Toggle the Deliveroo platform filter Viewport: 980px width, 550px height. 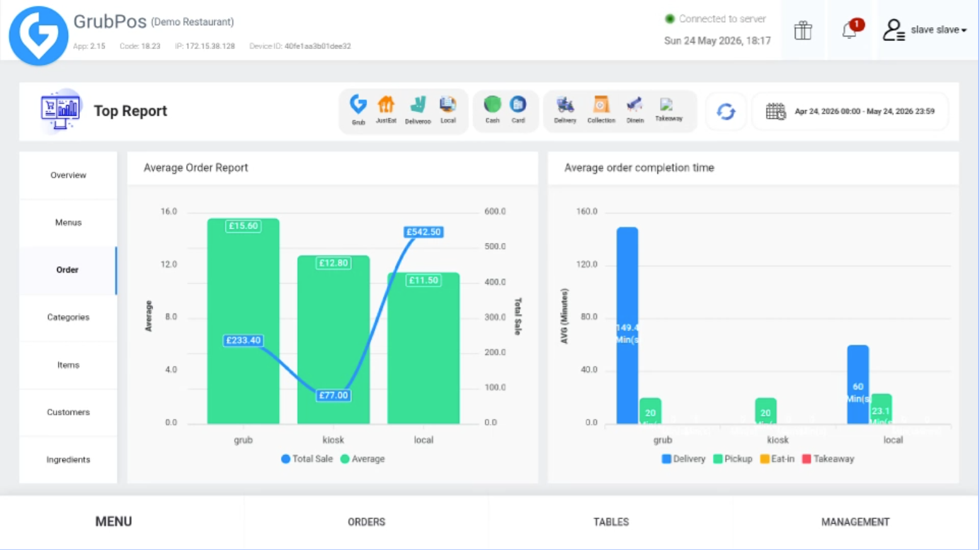point(418,110)
